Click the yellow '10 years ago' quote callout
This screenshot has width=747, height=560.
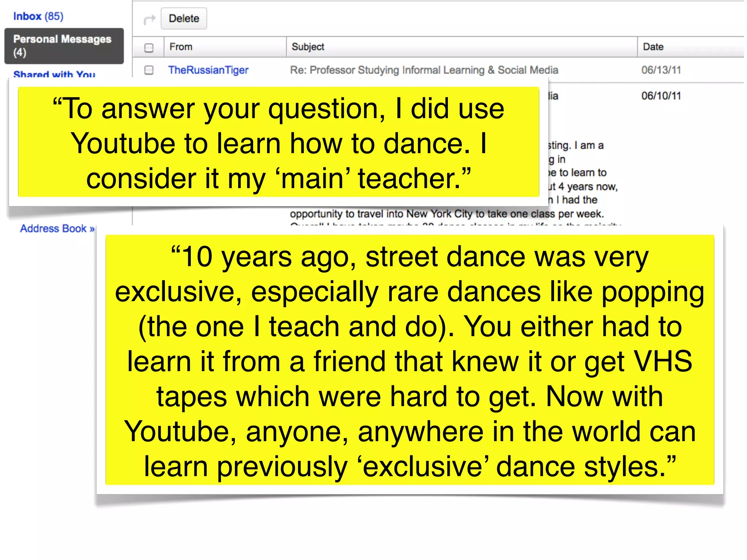click(x=410, y=360)
